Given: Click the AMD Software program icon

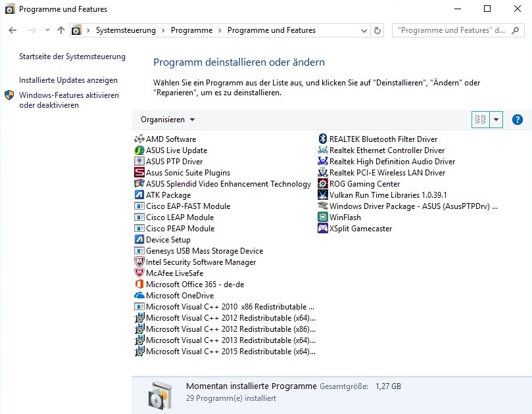Looking at the screenshot, I should pos(139,139).
